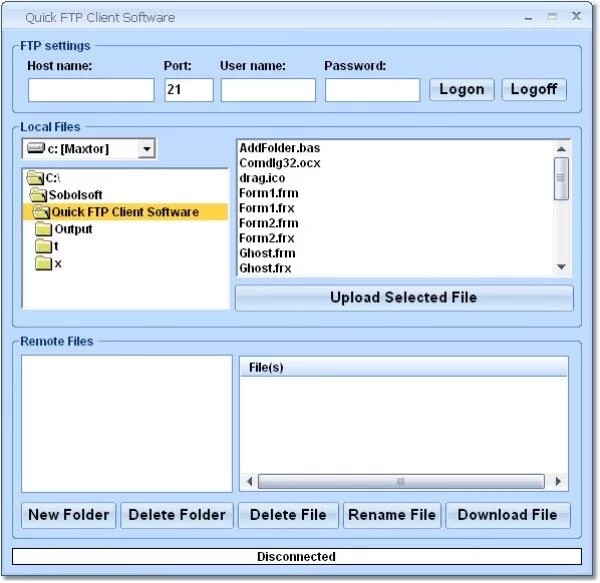The image size is (600, 583).
Task: Click the Sobolsoft folder icon
Action: click(38, 195)
